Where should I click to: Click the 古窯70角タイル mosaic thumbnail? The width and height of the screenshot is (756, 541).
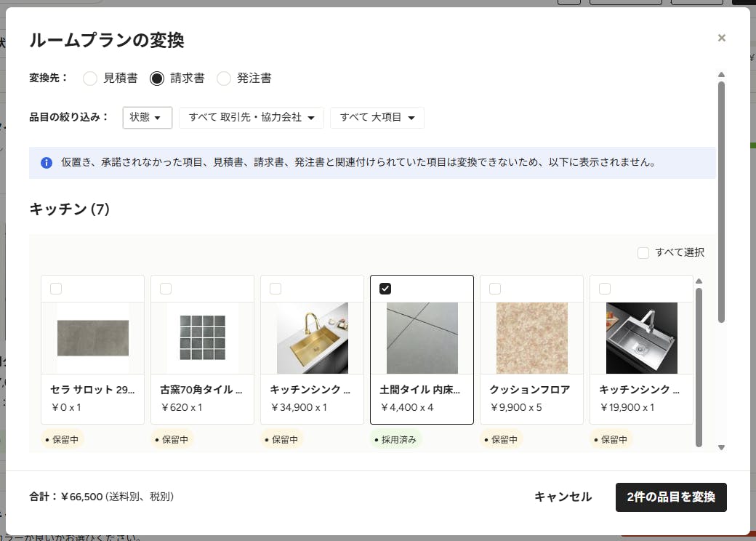(x=203, y=337)
